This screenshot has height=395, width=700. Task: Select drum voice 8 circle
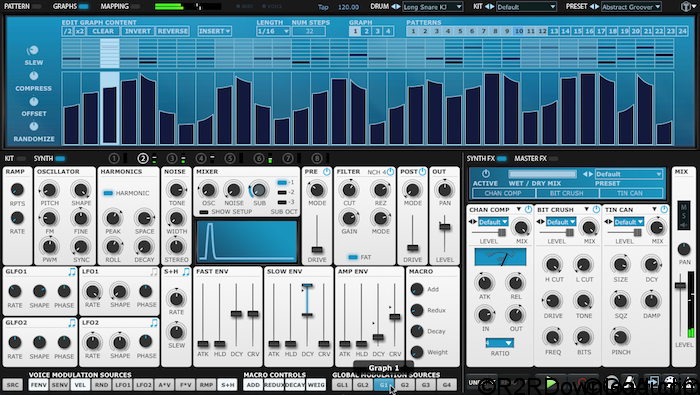point(317,158)
